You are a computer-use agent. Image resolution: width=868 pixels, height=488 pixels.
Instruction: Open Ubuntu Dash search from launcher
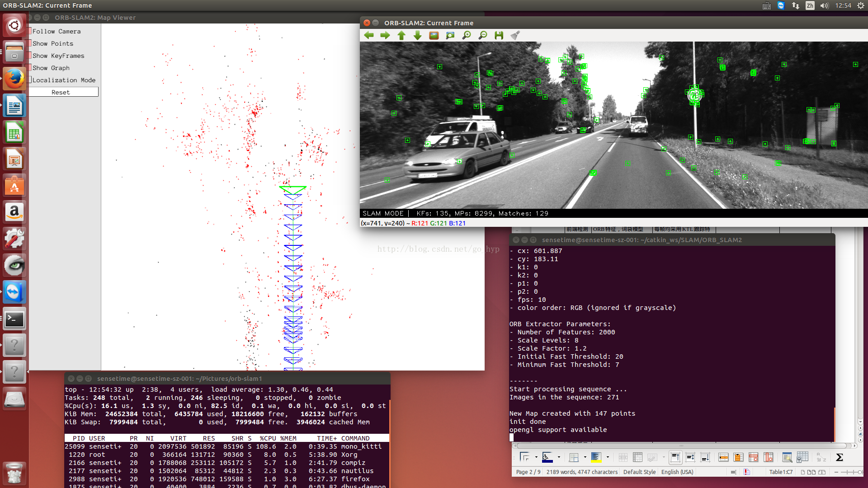pyautogui.click(x=14, y=25)
